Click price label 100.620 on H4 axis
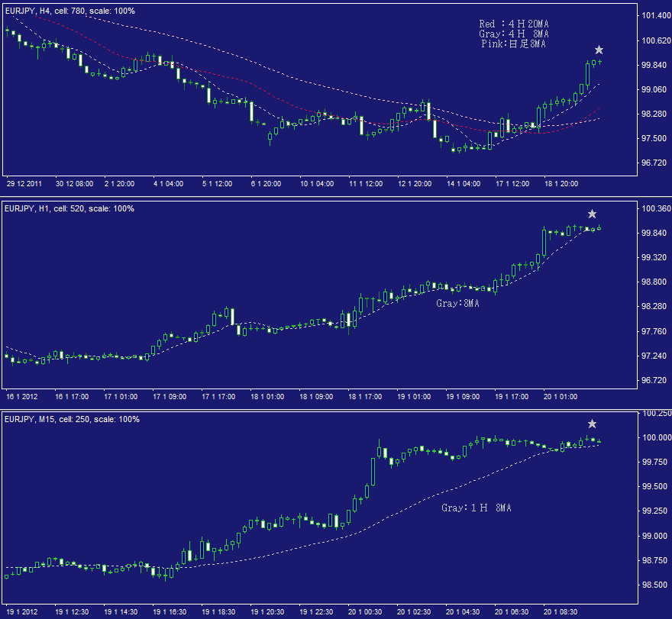672x619 pixels. [656, 40]
